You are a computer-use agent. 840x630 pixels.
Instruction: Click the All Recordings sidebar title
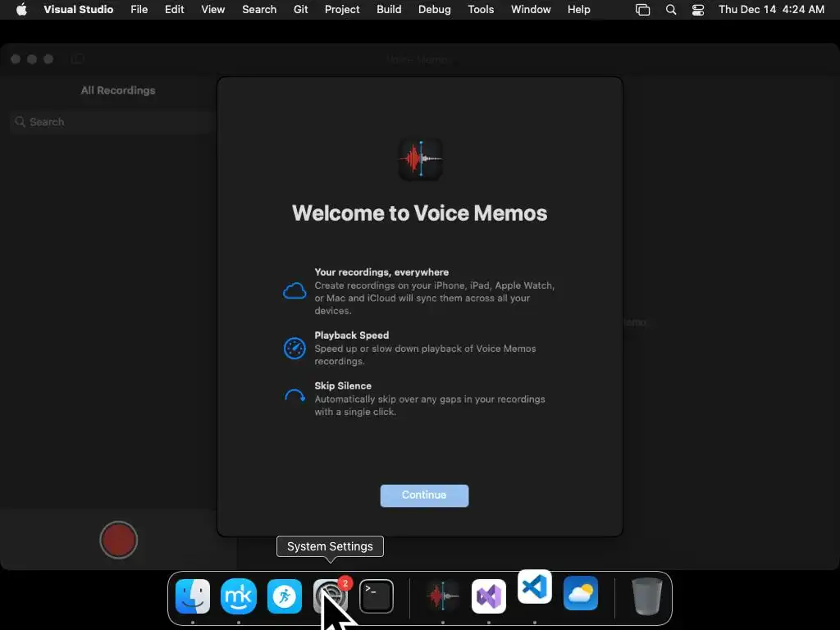pos(118,90)
